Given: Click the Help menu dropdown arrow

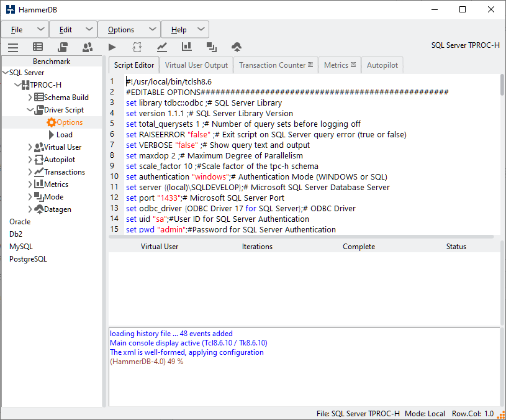Looking at the screenshot, I should pos(201,29).
